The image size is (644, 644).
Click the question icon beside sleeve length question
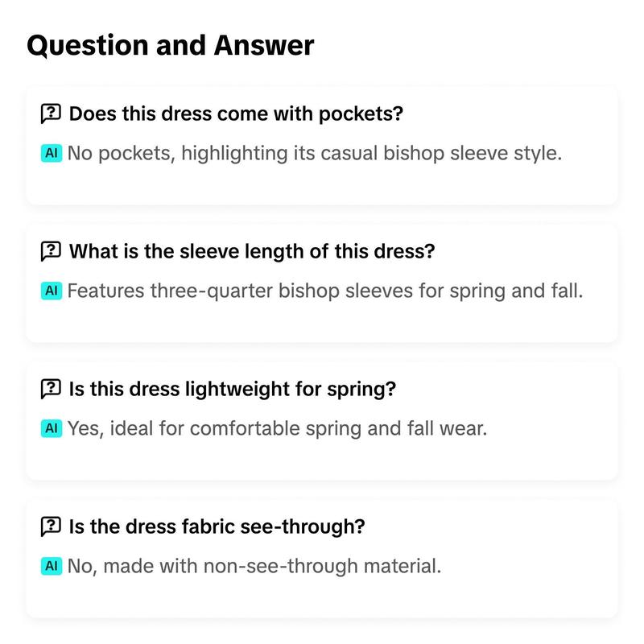point(51,251)
